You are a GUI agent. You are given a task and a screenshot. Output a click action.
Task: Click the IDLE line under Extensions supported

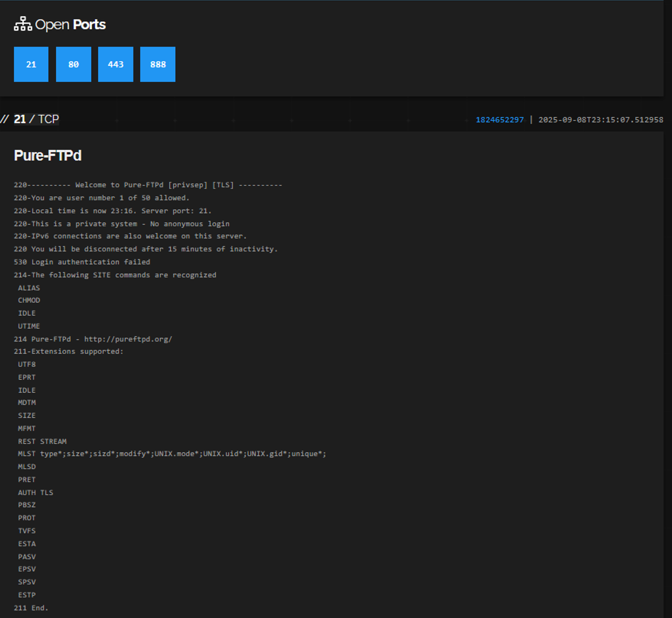click(26, 390)
